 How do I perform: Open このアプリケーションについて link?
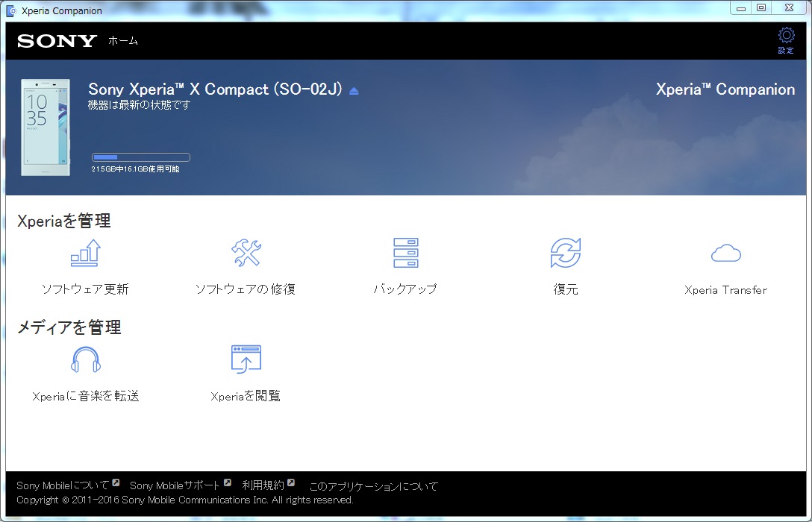[373, 486]
